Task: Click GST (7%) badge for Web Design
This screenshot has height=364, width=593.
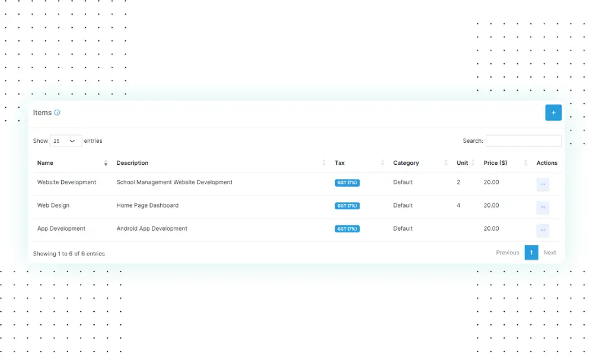Action: click(347, 206)
